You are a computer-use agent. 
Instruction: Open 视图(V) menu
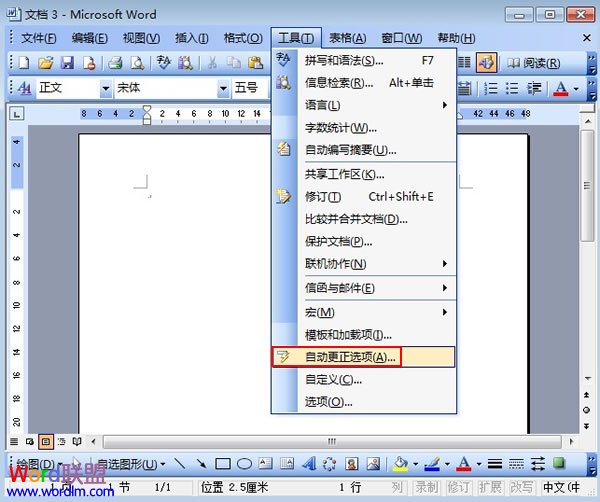tap(141, 38)
